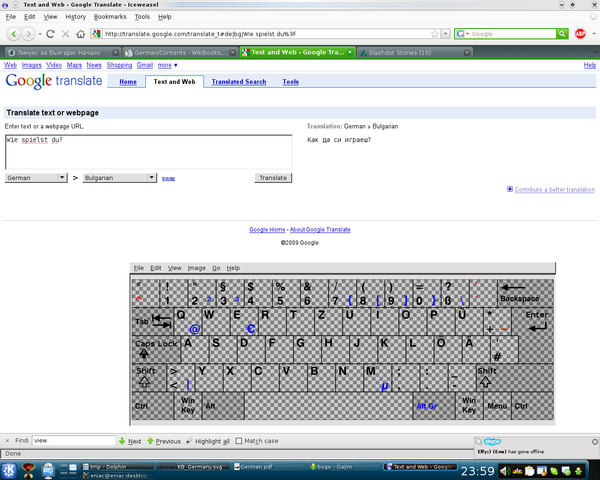This screenshot has width=600, height=480.
Task: Follow the About Google Translate link
Action: click(x=320, y=230)
